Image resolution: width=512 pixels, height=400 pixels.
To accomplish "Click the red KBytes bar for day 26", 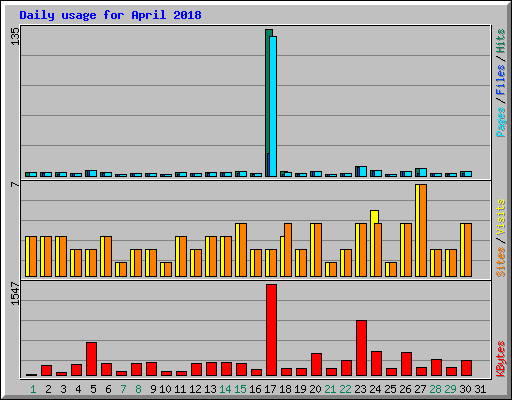I will click(x=406, y=364).
